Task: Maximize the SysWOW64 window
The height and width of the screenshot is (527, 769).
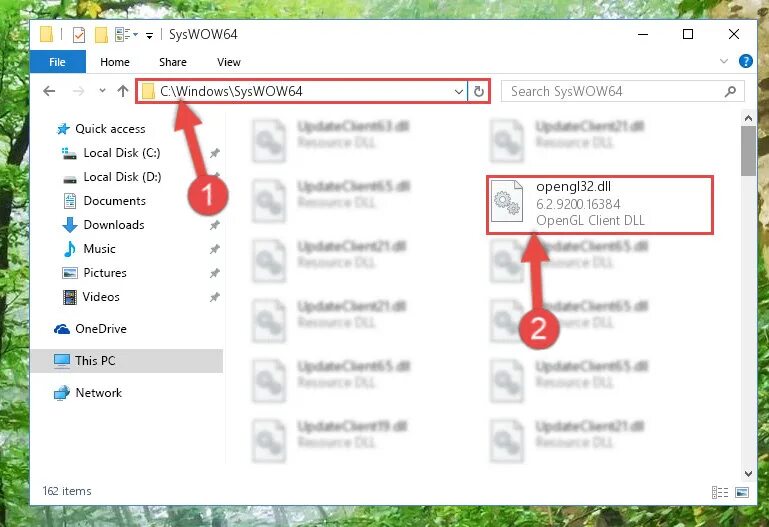Action: point(688,34)
